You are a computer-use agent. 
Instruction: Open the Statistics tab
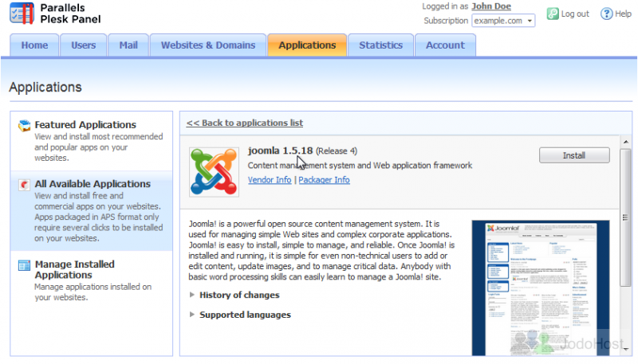point(381,45)
